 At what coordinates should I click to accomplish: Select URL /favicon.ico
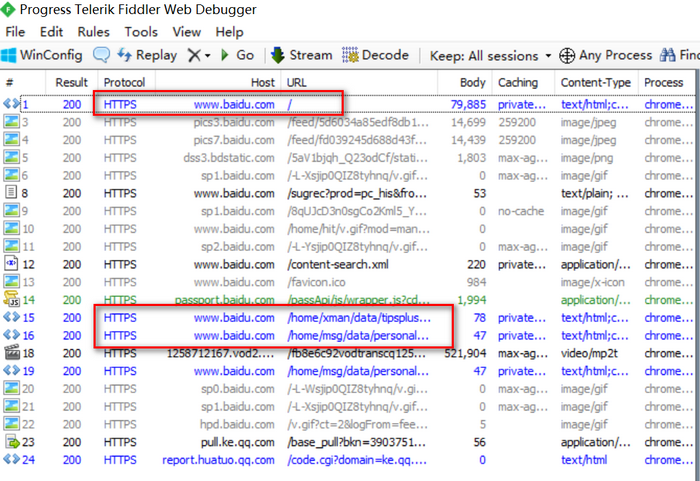click(x=317, y=282)
